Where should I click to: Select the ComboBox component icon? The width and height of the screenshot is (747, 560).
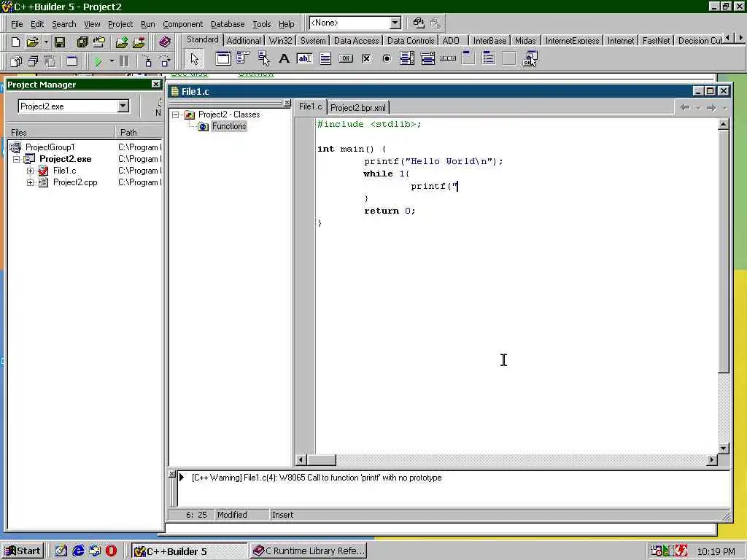click(x=427, y=58)
